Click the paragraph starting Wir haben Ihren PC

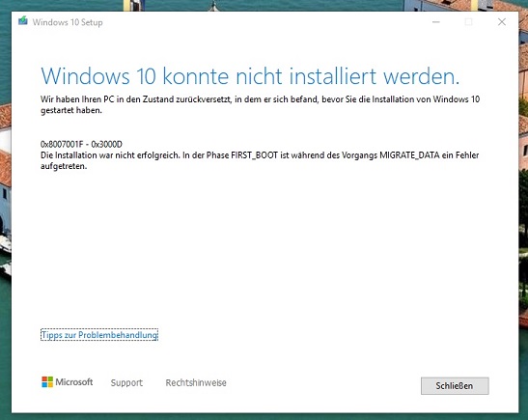(260, 104)
